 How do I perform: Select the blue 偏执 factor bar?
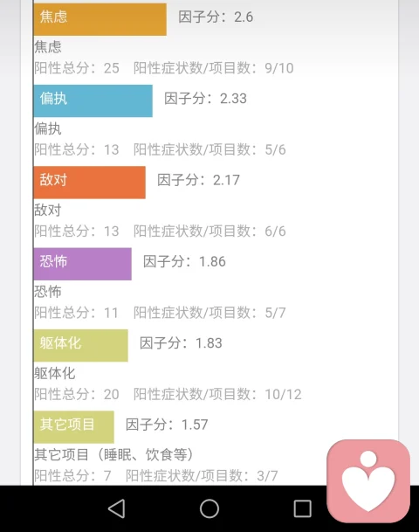93,100
